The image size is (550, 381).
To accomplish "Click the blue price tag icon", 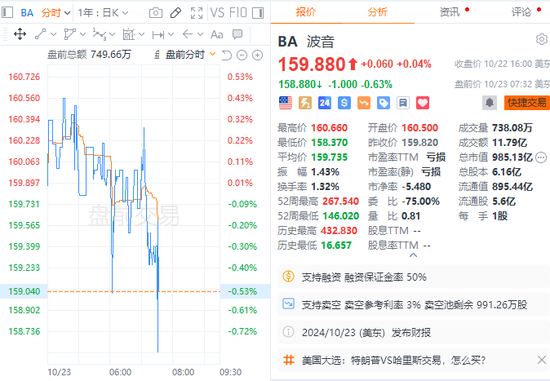I will (x=383, y=103).
